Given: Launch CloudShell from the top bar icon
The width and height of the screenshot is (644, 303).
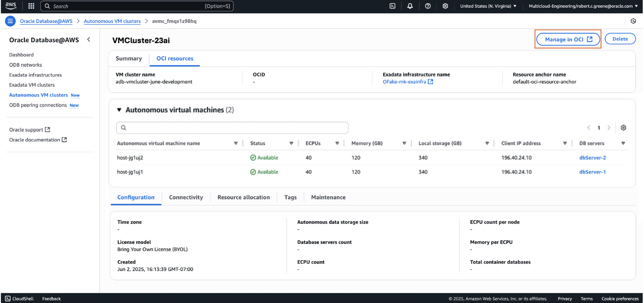Looking at the screenshot, I should pos(392,6).
